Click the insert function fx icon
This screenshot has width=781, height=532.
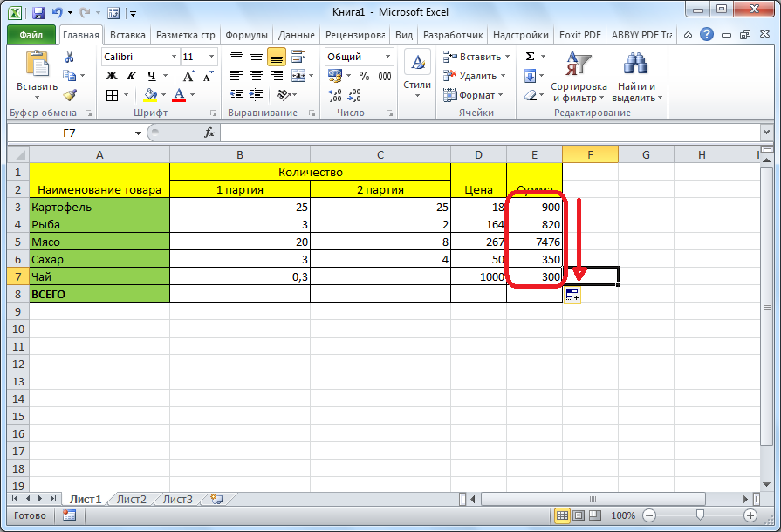pyautogui.click(x=209, y=133)
